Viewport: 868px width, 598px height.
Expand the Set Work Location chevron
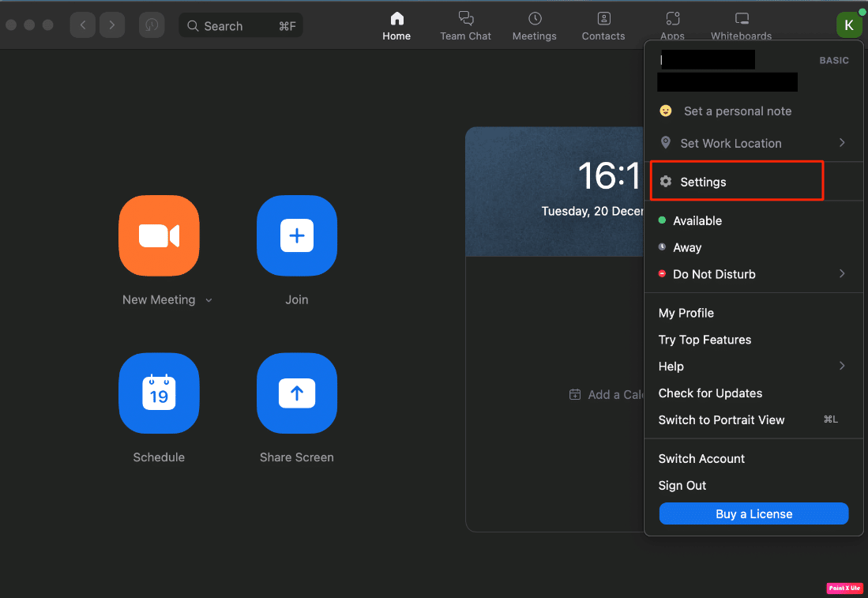pyautogui.click(x=842, y=143)
